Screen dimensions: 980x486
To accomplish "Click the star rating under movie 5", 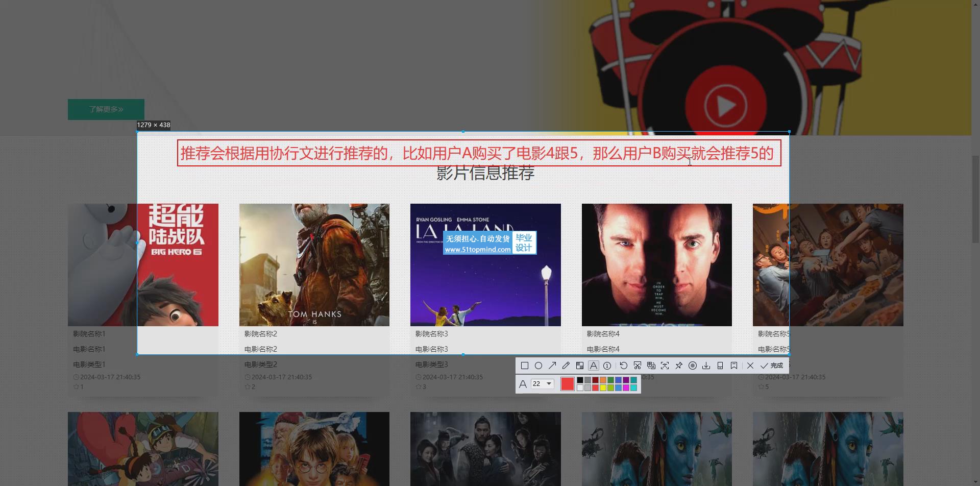I will (764, 387).
